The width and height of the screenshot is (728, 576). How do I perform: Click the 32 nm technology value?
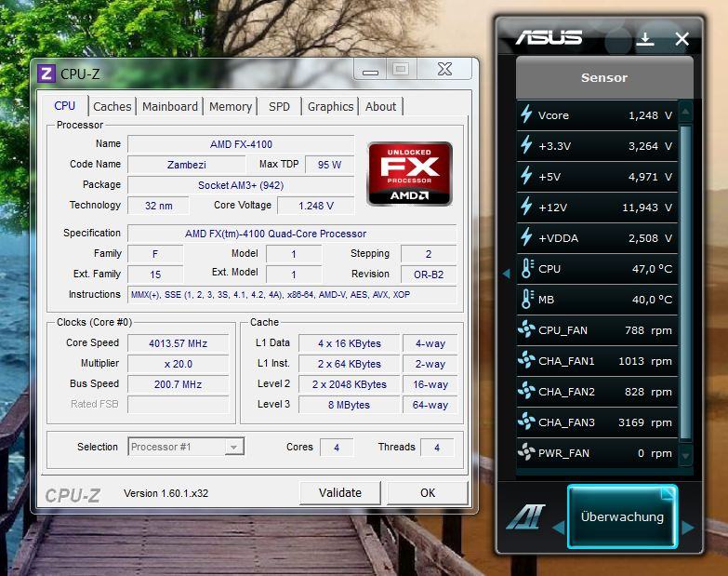point(159,206)
